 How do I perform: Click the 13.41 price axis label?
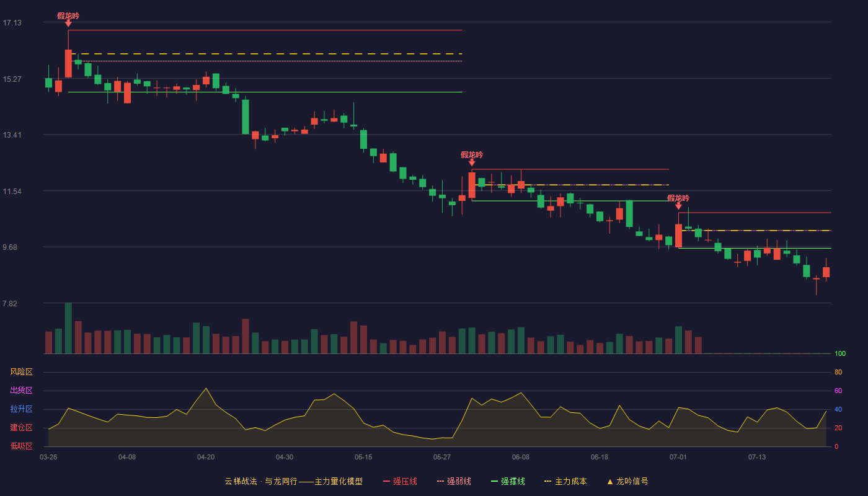coord(12,135)
